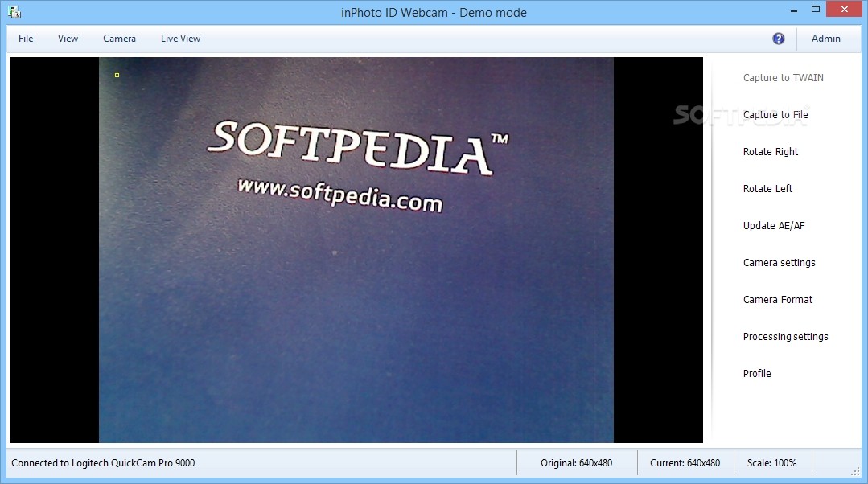868x484 pixels.
Task: Minimize the inPhoto ID Webcam window
Action: pyautogui.click(x=794, y=10)
